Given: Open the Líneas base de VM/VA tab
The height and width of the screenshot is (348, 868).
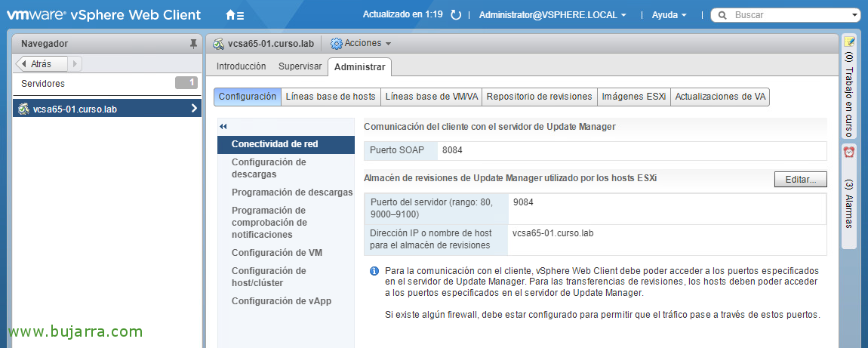Looking at the screenshot, I should tap(431, 97).
